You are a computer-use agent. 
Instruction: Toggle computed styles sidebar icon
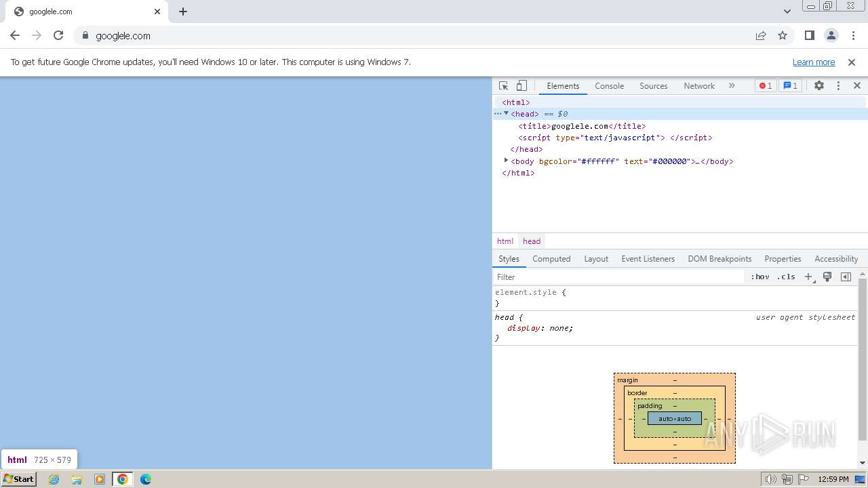(x=846, y=277)
